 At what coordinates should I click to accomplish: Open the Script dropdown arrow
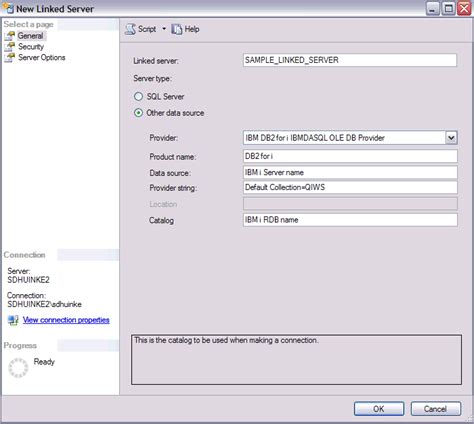coord(164,29)
